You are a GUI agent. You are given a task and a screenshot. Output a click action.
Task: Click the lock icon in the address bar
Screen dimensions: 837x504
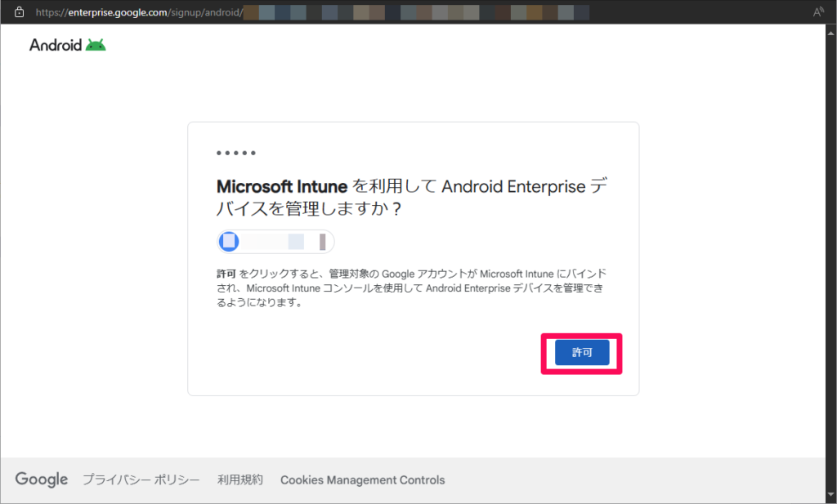[20, 12]
